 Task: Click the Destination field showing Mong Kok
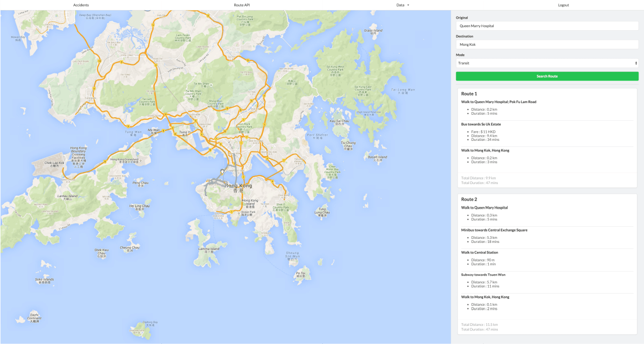tap(547, 44)
